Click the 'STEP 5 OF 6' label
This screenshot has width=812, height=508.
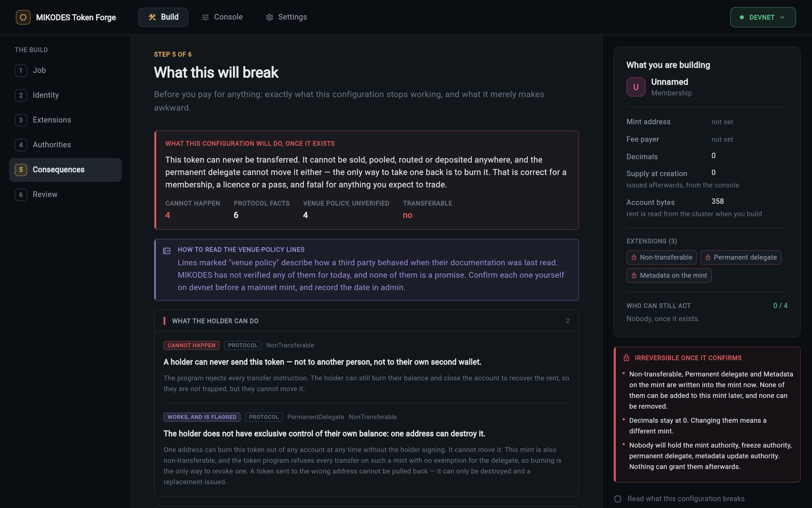pyautogui.click(x=173, y=54)
